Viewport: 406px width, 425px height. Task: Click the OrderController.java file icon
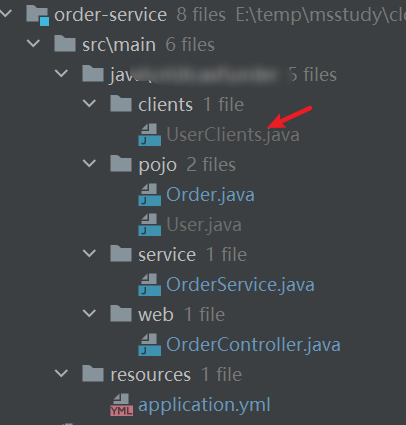(150, 345)
